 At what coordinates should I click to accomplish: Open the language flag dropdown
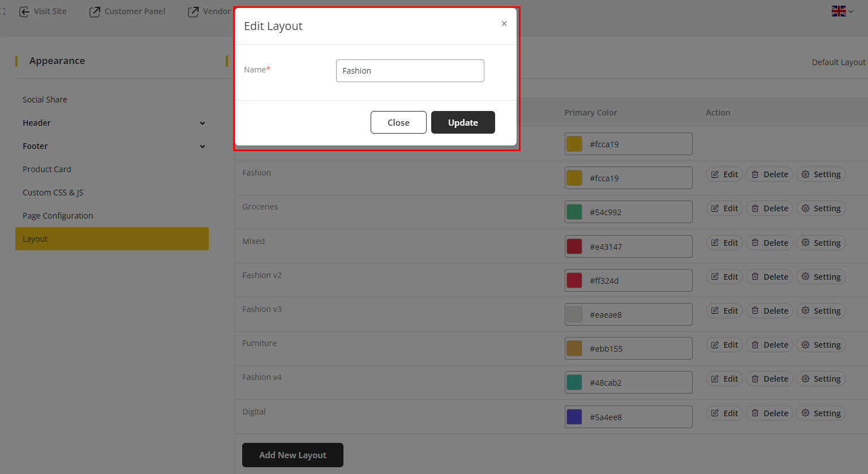[842, 11]
